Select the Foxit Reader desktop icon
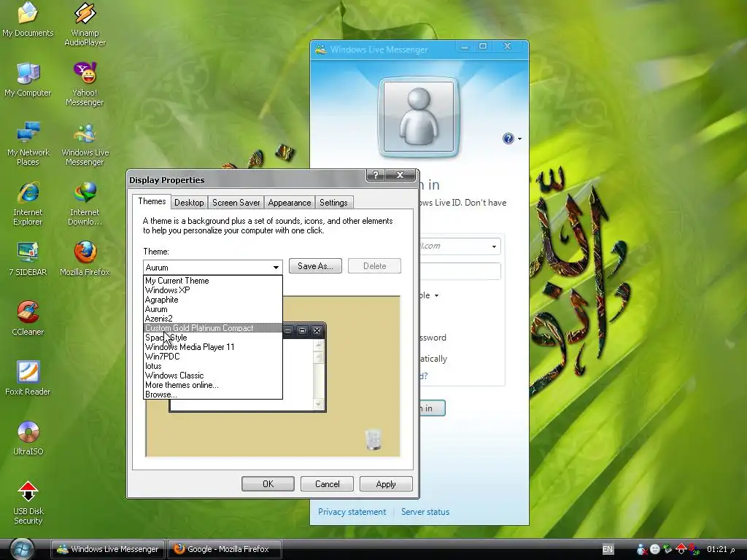Screen dimensions: 747x560 tap(28, 378)
